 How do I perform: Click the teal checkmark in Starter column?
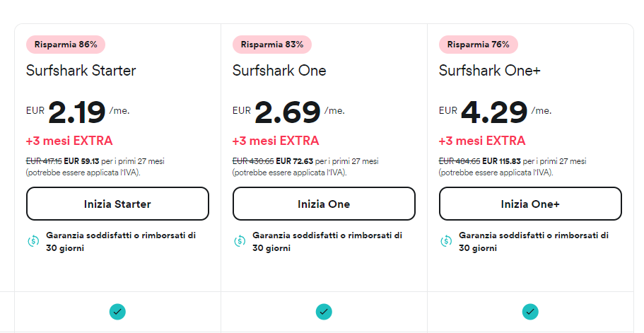tap(117, 311)
